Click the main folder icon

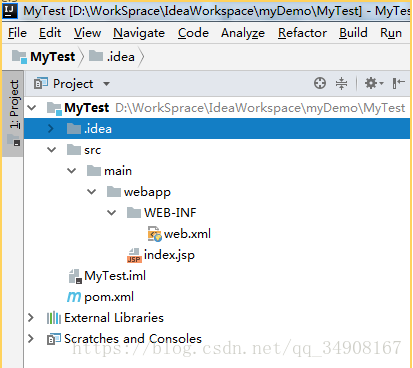[94, 171]
